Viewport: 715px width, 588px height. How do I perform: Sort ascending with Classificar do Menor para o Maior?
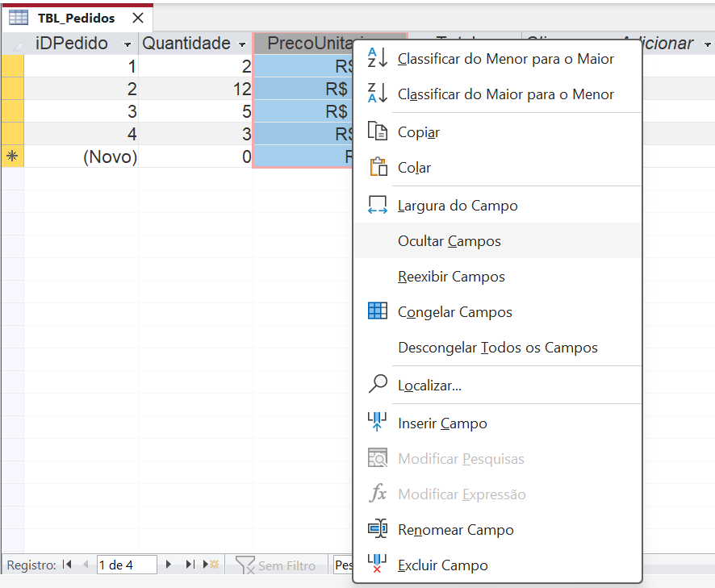point(505,59)
